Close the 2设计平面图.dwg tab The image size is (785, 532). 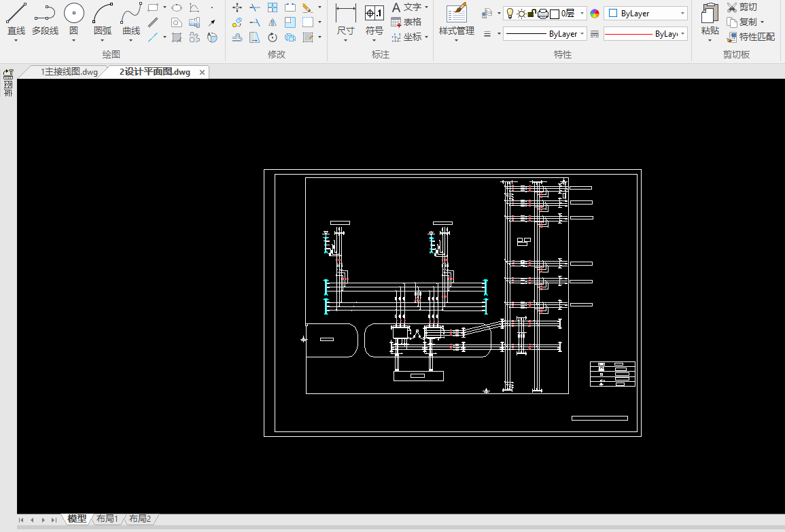pyautogui.click(x=202, y=72)
